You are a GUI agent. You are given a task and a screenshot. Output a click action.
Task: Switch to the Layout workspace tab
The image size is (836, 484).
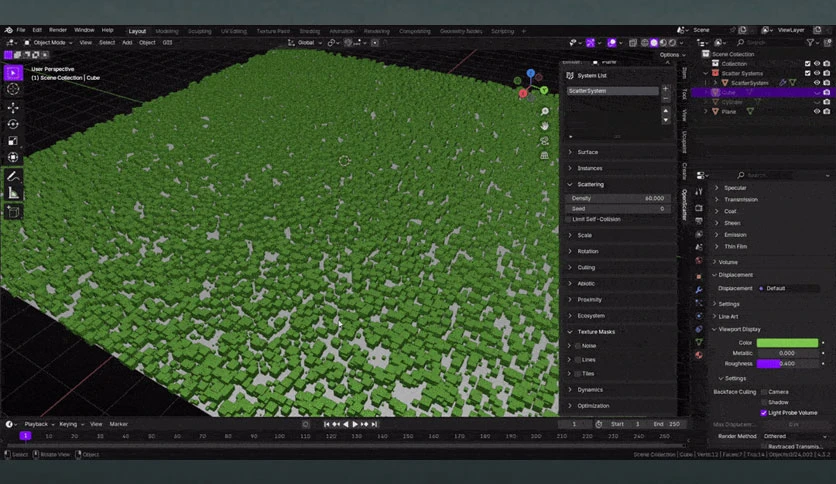click(x=137, y=31)
